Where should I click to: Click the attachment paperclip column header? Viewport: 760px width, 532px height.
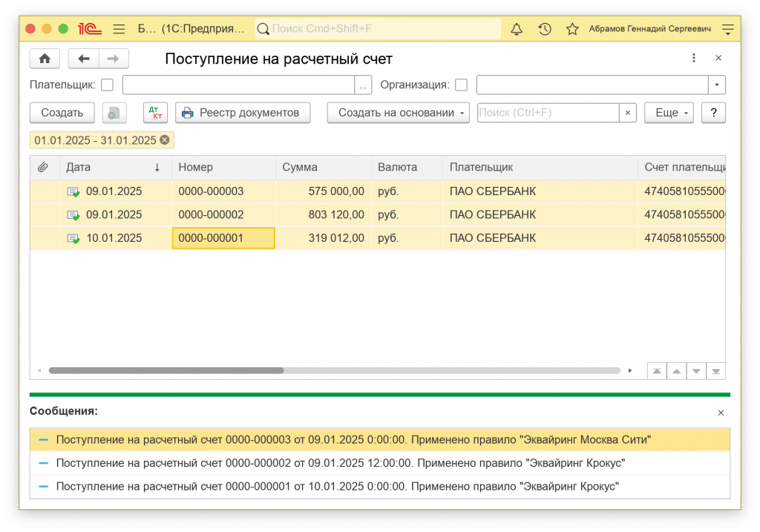(44, 168)
